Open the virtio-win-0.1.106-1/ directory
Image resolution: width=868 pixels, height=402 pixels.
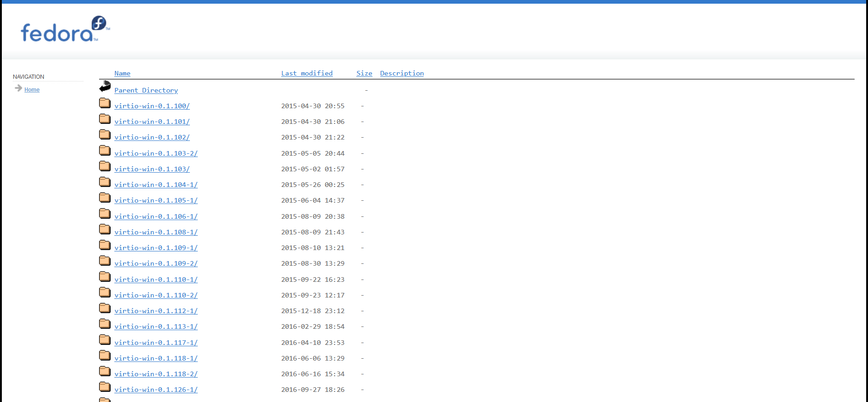(x=156, y=216)
